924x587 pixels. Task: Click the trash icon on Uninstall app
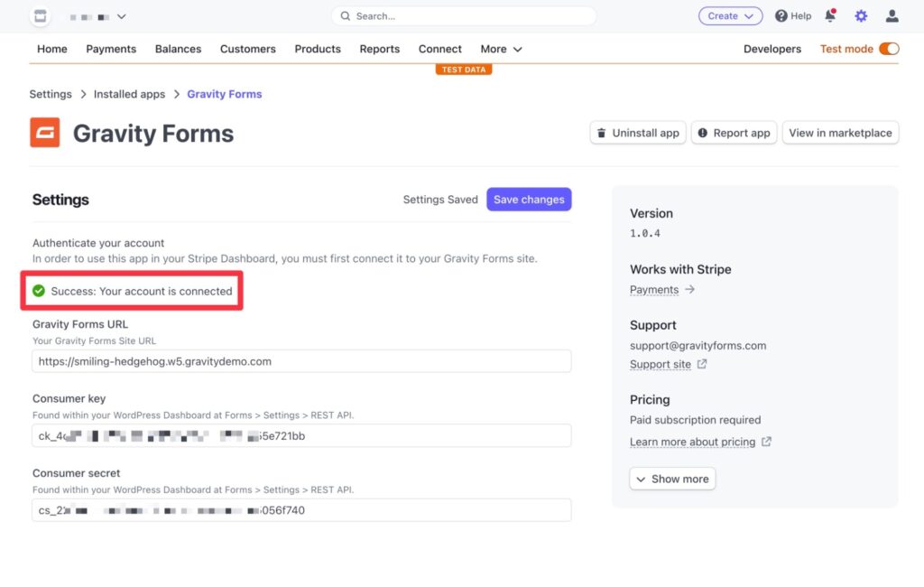click(x=602, y=132)
